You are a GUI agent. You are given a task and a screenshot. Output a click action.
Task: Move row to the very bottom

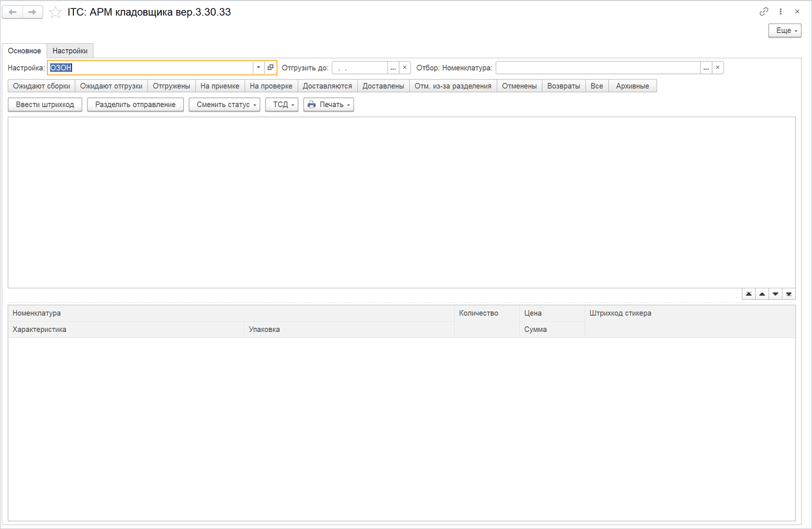(x=789, y=294)
